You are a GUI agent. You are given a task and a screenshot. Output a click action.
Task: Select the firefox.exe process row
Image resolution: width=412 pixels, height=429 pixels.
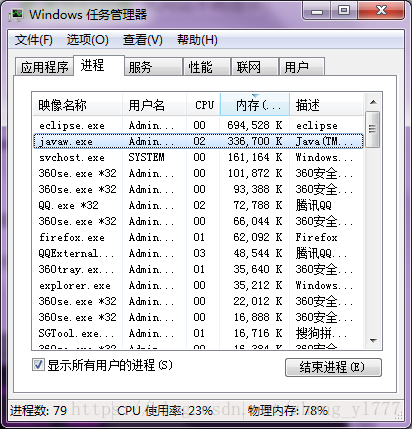click(x=198, y=237)
